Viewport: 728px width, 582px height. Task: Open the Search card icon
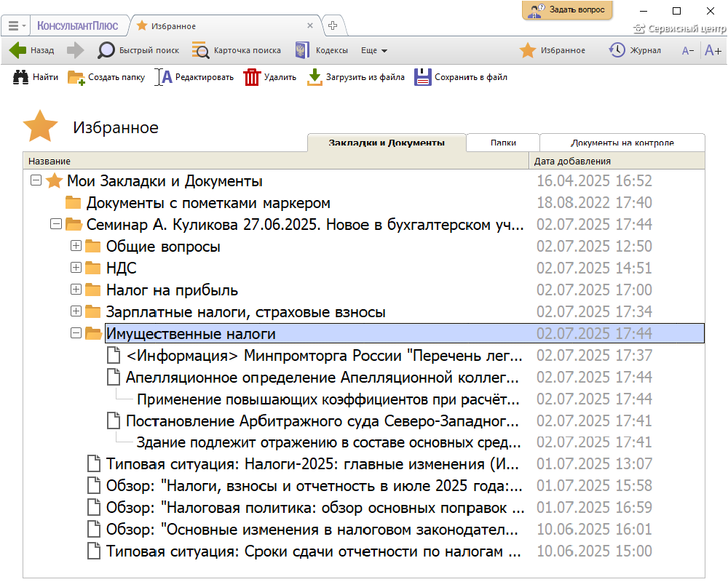(201, 50)
